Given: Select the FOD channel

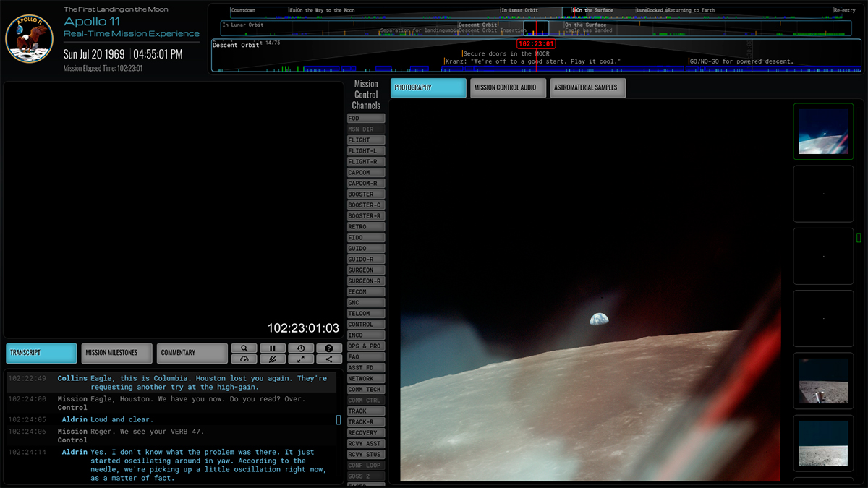Looking at the screenshot, I should (366, 119).
